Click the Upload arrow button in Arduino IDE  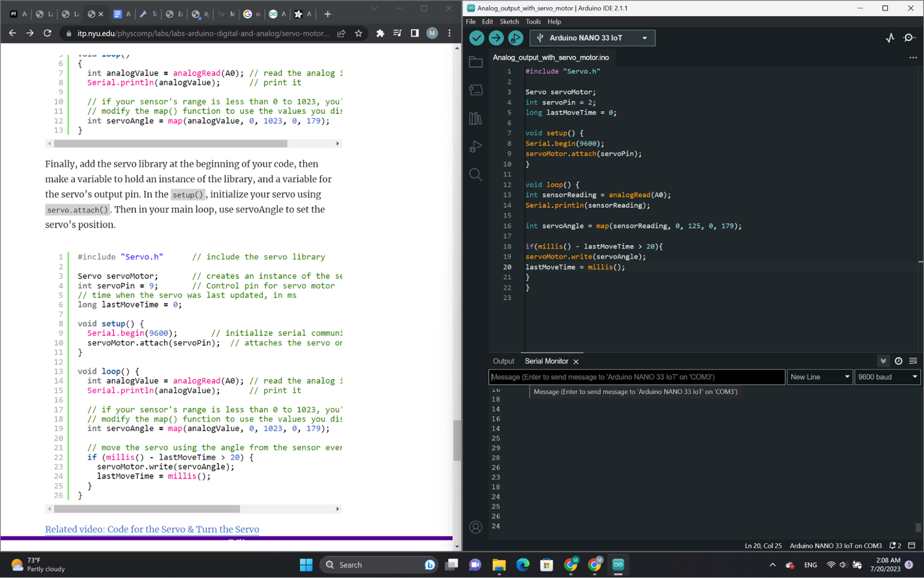tap(496, 38)
